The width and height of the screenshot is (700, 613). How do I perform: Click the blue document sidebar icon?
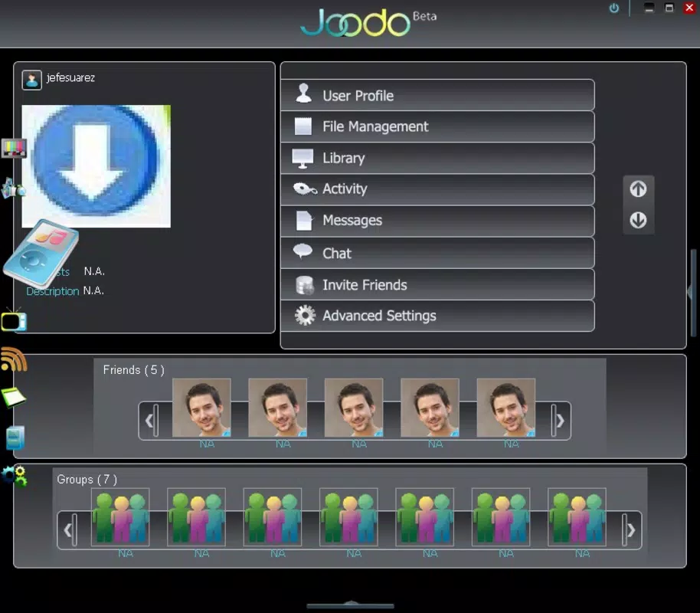click(x=15, y=438)
